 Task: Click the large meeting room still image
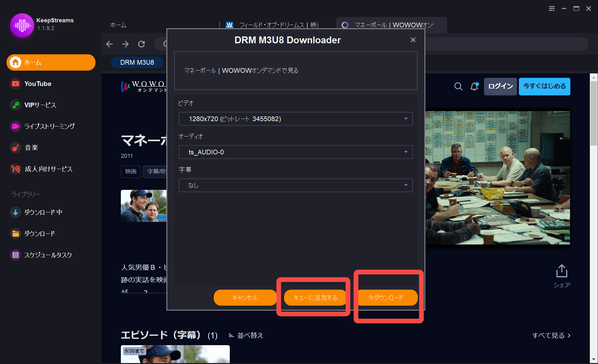(x=498, y=178)
